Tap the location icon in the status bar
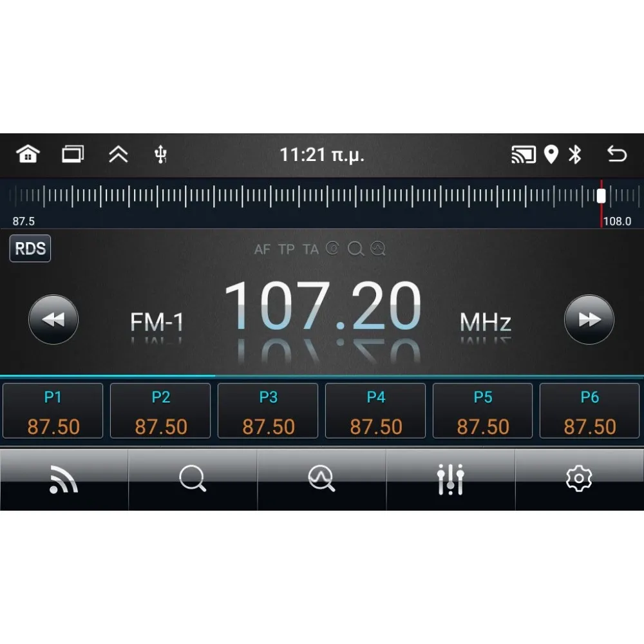The width and height of the screenshot is (644, 644). [x=551, y=154]
